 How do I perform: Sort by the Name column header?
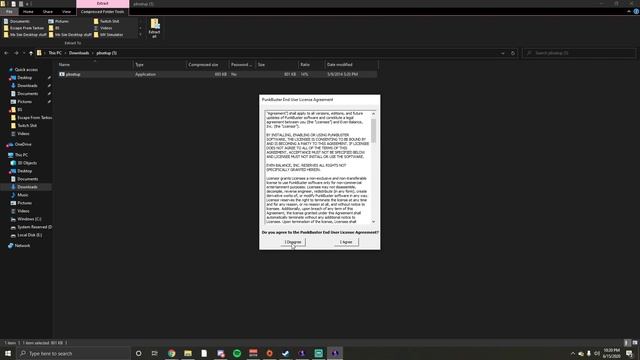click(95, 64)
